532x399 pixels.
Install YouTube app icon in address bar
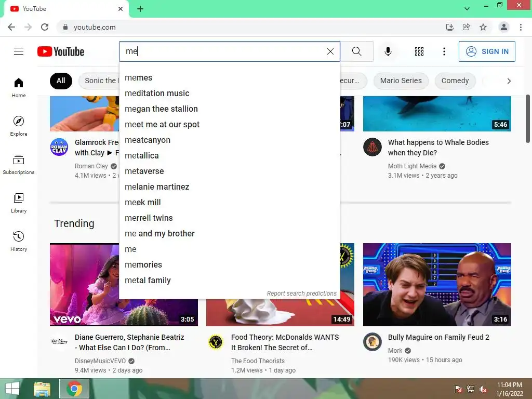(449, 27)
